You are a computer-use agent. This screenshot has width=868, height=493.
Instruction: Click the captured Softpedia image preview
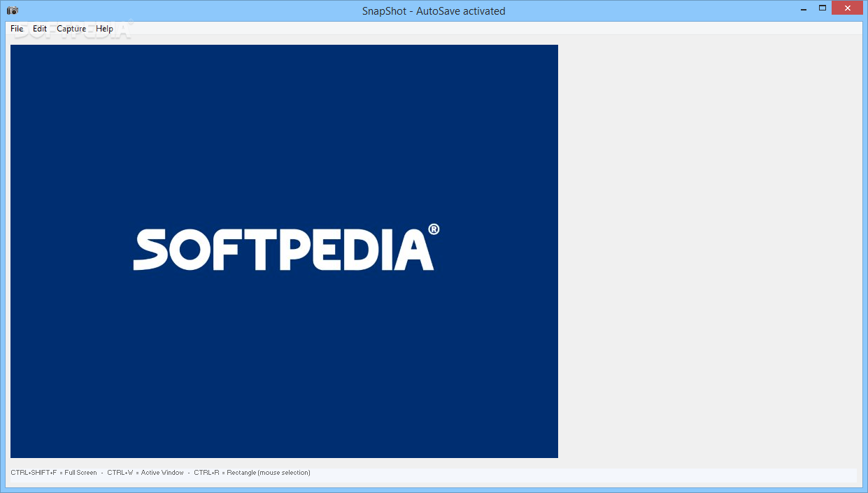coord(284,251)
